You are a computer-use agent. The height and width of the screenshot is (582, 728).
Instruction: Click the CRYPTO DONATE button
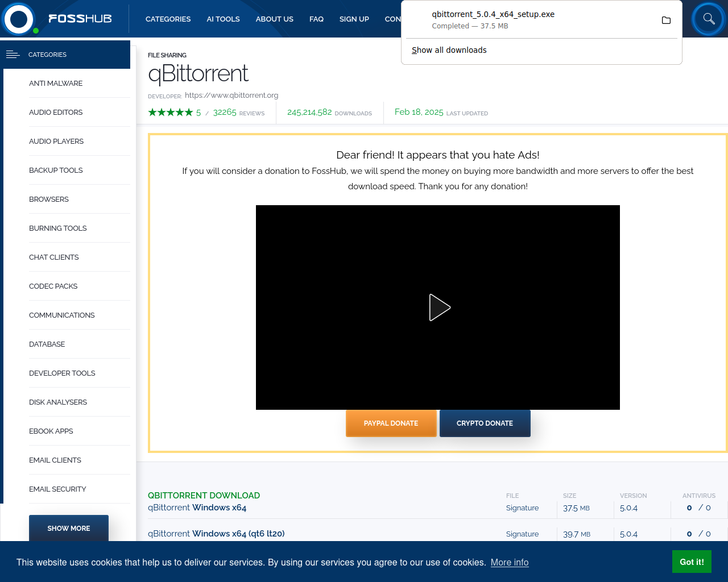pyautogui.click(x=485, y=423)
